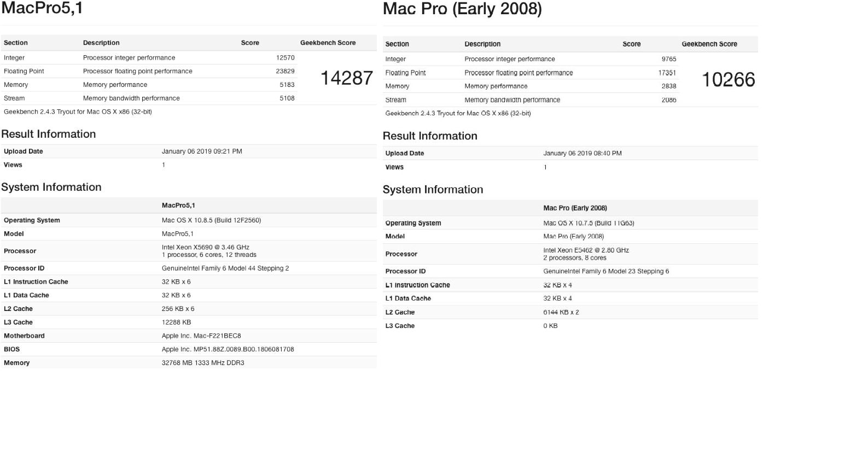Select the Mac OS X 10.7.5 build value
The image size is (868, 464).
point(589,223)
